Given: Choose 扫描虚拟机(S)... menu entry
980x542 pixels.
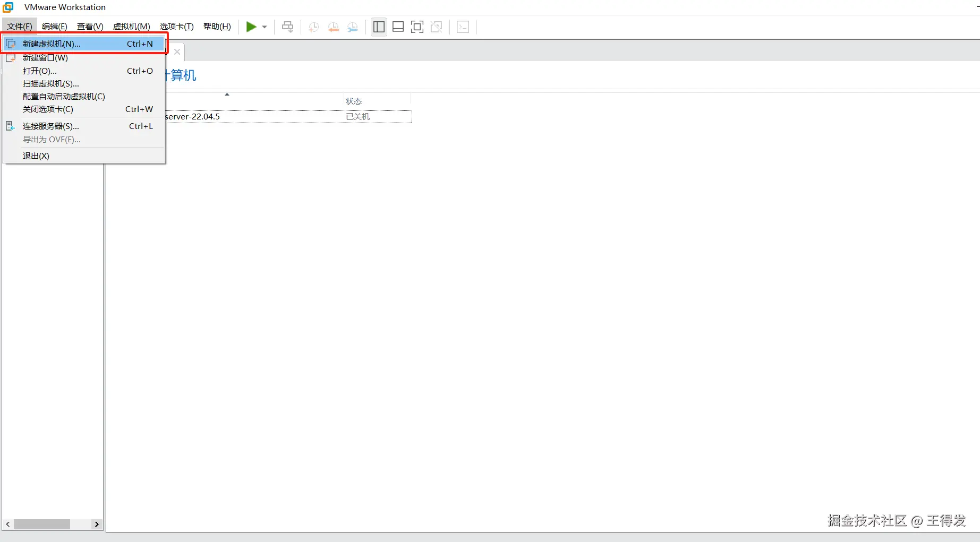Looking at the screenshot, I should (x=84, y=83).
